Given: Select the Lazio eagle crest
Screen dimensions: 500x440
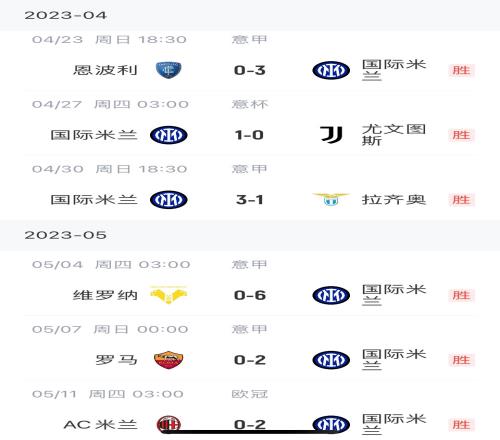Looking at the screenshot, I should click(x=331, y=199).
